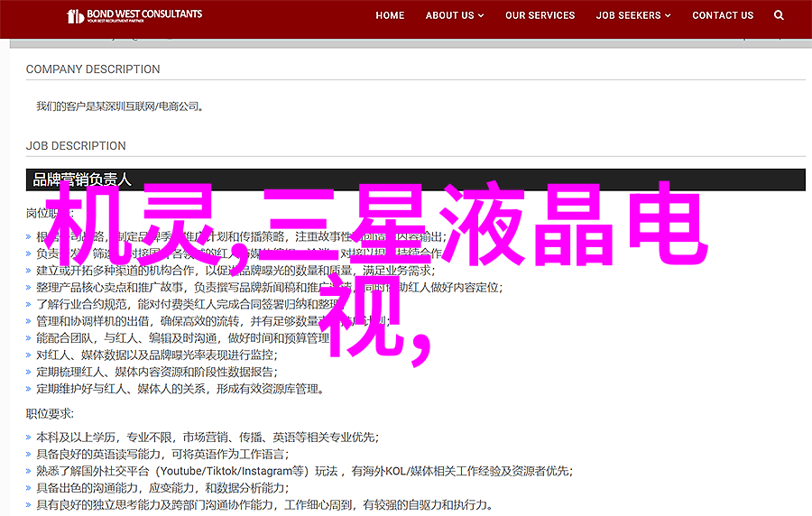Expand the ABOUT US dropdown chevron
This screenshot has width=812, height=516.
pos(481,15)
